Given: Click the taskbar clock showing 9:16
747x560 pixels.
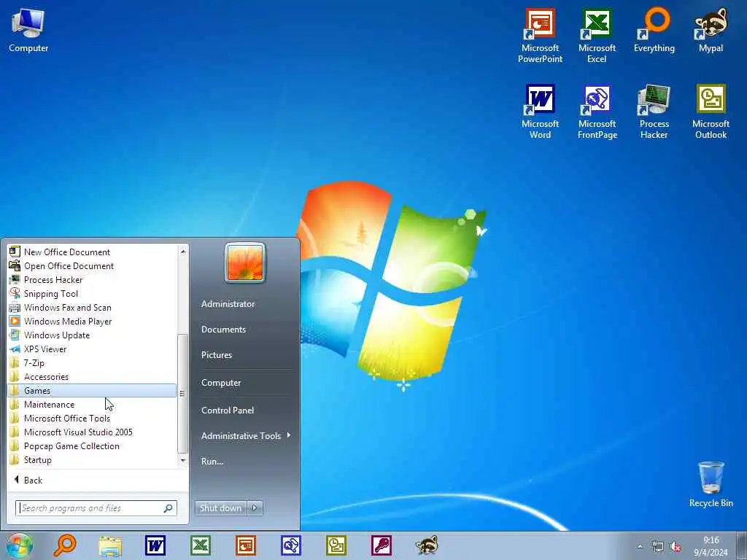Looking at the screenshot, I should pos(711,546).
